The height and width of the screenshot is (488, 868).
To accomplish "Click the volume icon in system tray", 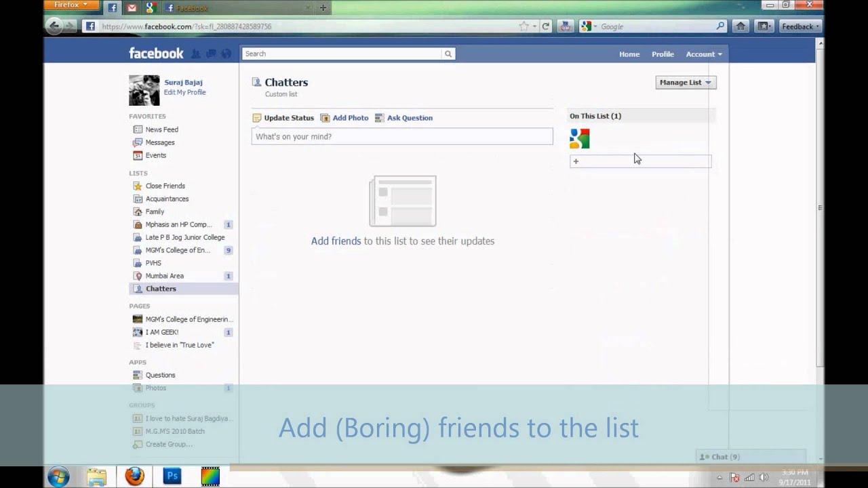I will coord(765,478).
